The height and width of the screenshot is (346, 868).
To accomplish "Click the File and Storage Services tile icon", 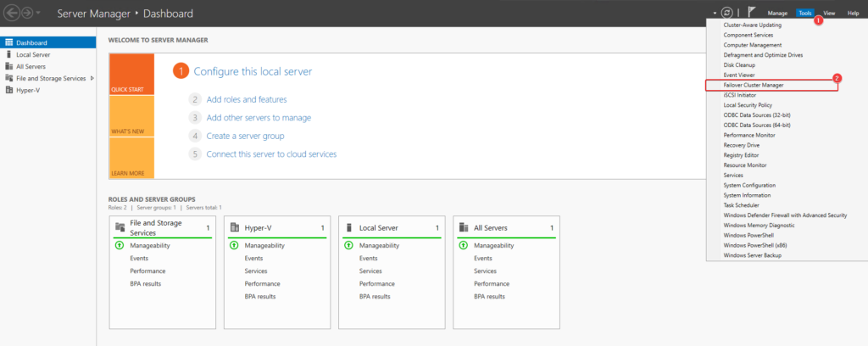I will click(120, 228).
